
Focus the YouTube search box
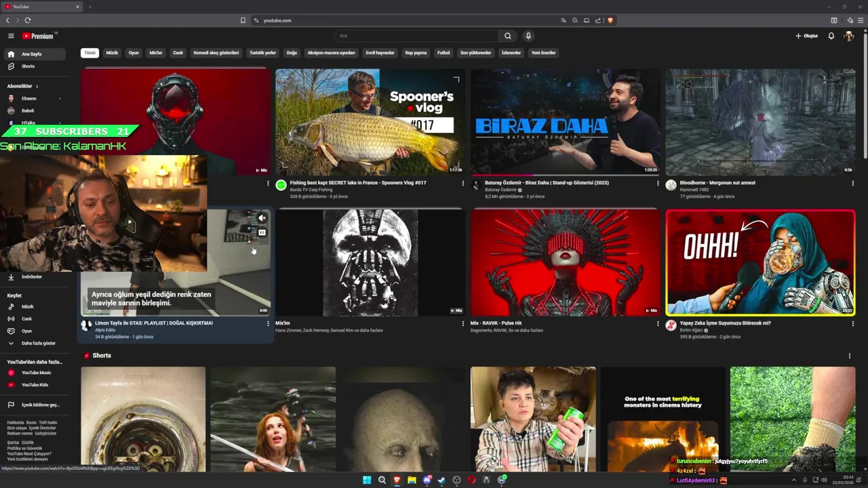tap(416, 36)
